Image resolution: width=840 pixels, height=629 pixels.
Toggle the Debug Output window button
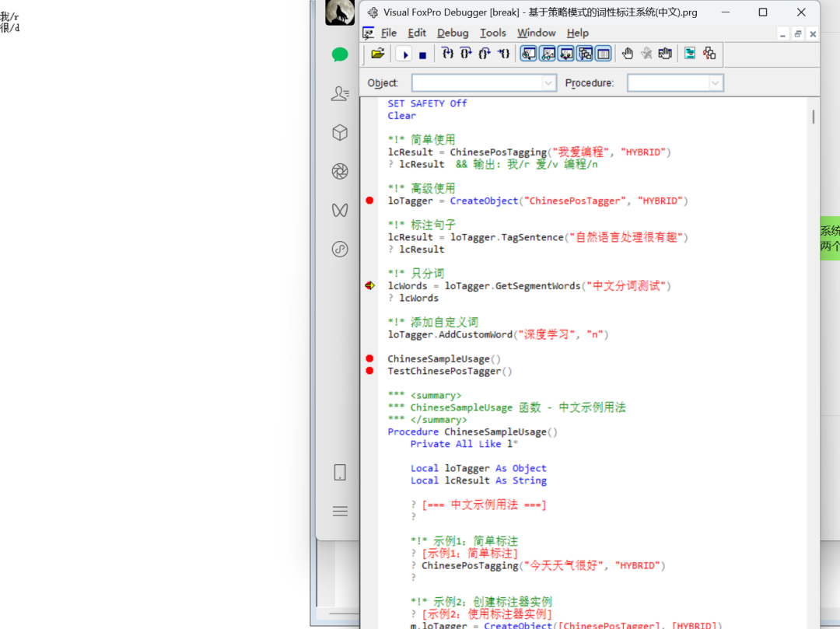pyautogui.click(x=604, y=54)
